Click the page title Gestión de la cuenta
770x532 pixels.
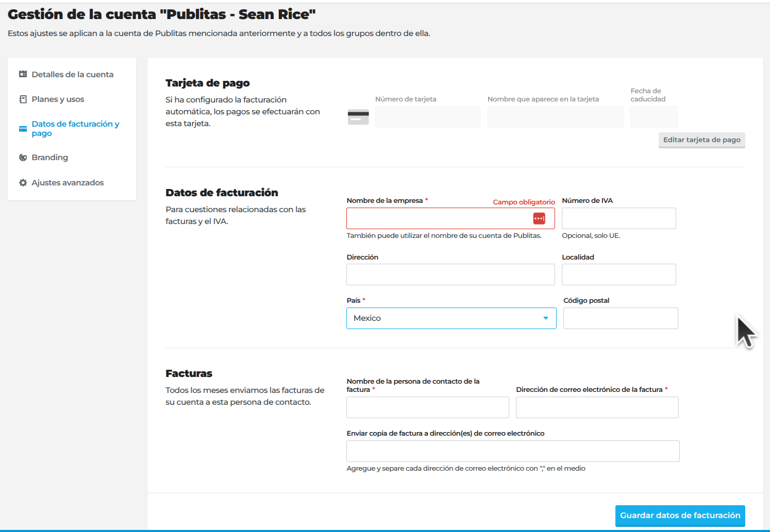[162, 14]
